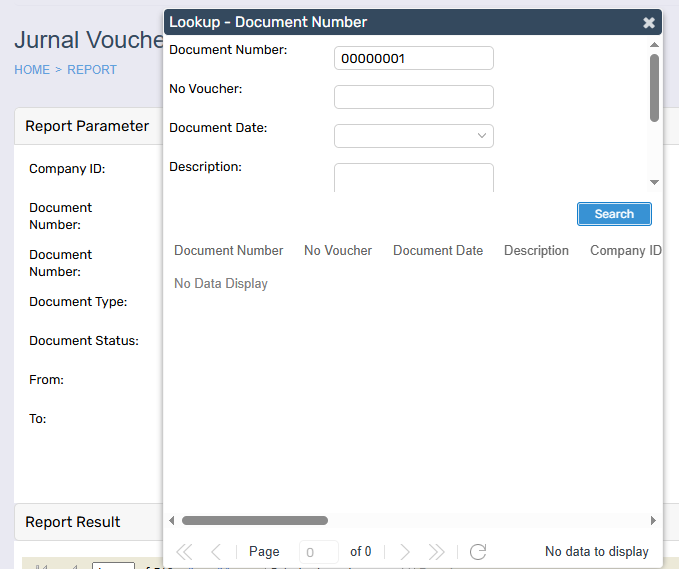Click the No Data Display text
The height and width of the screenshot is (569, 679).
click(x=221, y=283)
